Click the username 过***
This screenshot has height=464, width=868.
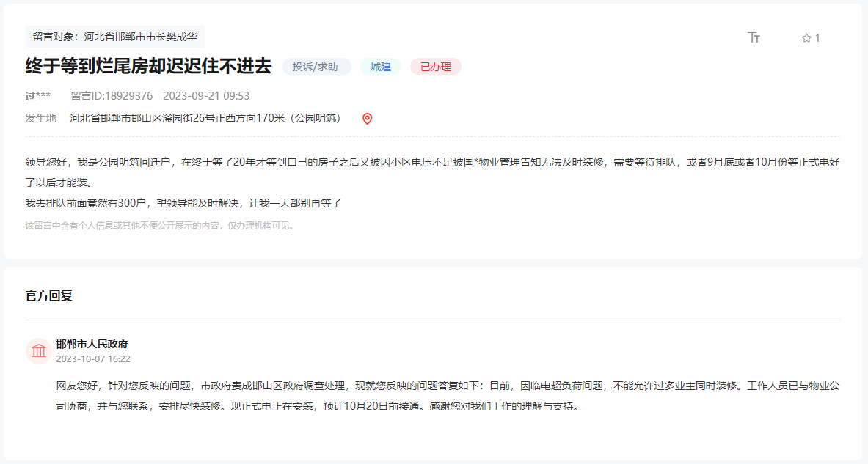click(x=37, y=96)
